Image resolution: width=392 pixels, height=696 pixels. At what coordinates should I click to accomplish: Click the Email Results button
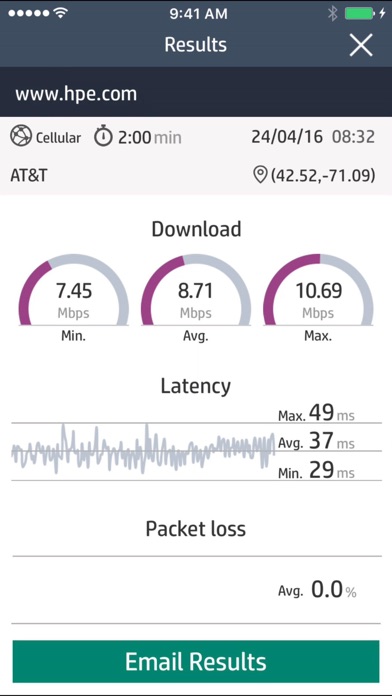click(196, 661)
